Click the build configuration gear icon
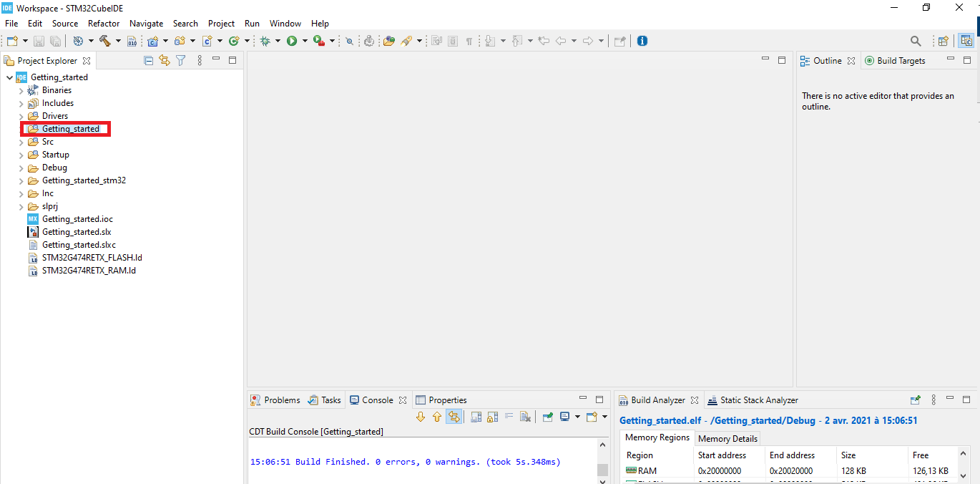Viewport: 980px width, 484px height. coord(78,41)
